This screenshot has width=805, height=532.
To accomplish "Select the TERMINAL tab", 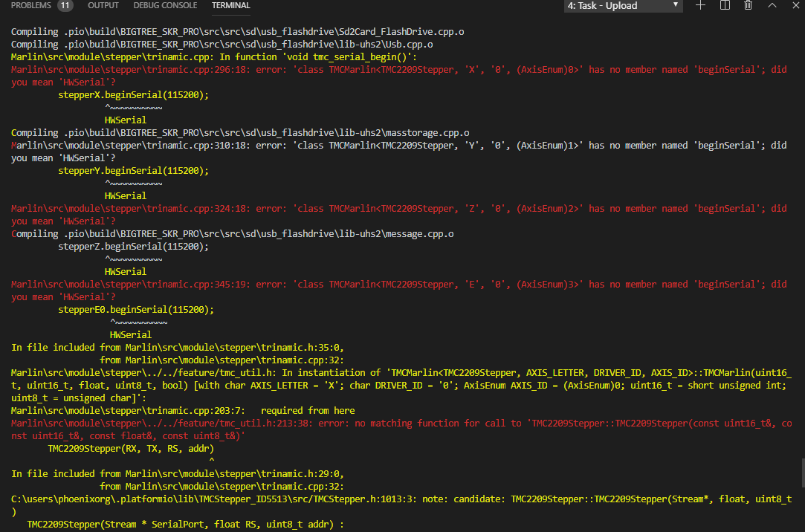I will pyautogui.click(x=230, y=5).
